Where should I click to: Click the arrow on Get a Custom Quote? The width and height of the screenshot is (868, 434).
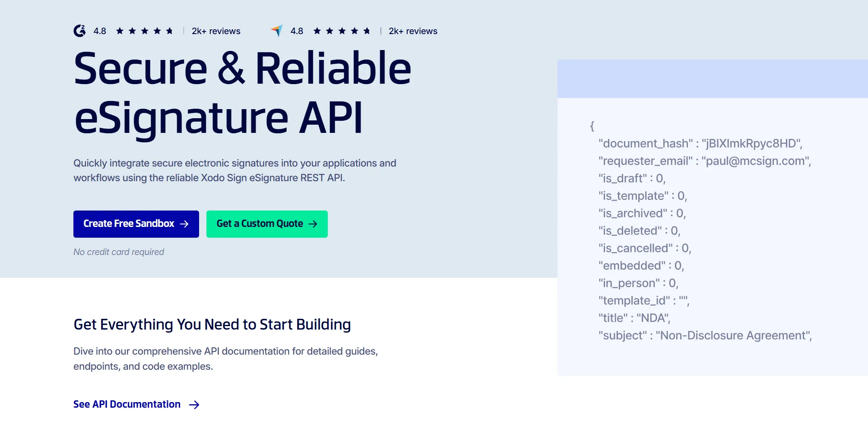click(313, 224)
